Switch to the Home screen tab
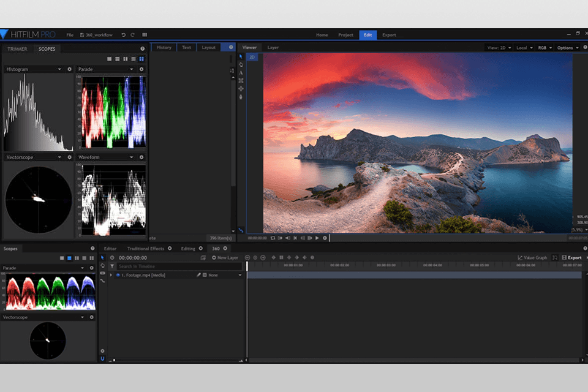Screen dimensions: 588x392 point(322,35)
